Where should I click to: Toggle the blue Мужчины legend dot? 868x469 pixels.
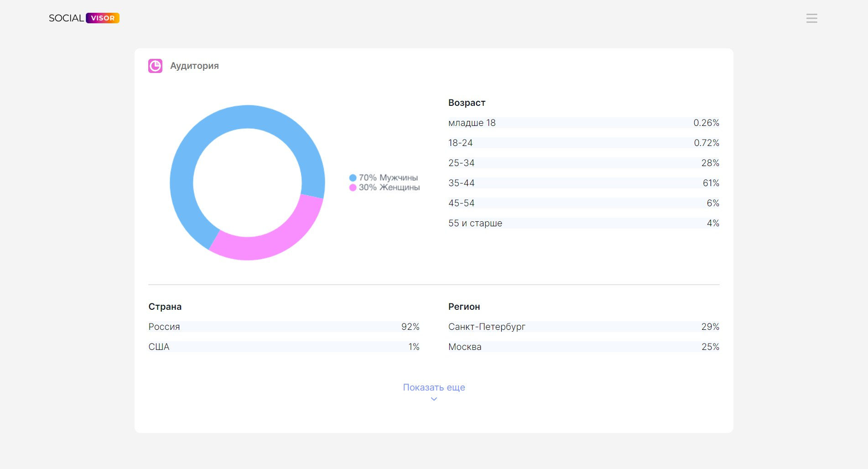353,178
